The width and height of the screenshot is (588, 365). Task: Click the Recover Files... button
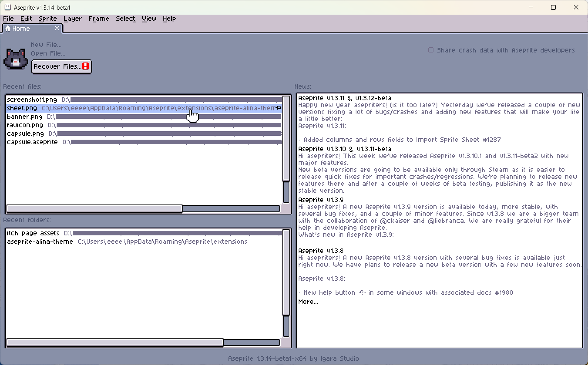click(62, 66)
